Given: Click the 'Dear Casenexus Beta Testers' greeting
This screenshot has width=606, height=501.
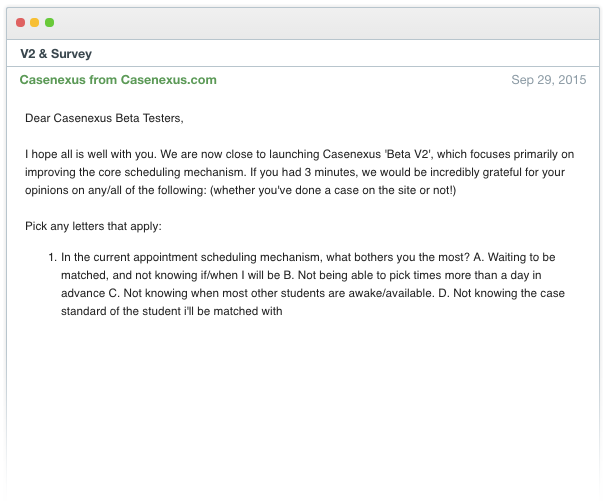Looking at the screenshot, I should (105, 118).
